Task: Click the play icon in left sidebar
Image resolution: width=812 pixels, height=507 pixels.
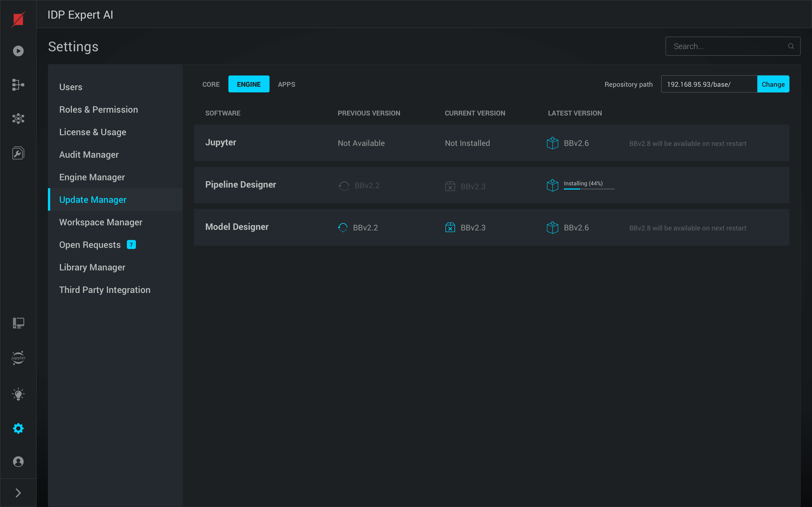Action: click(18, 51)
